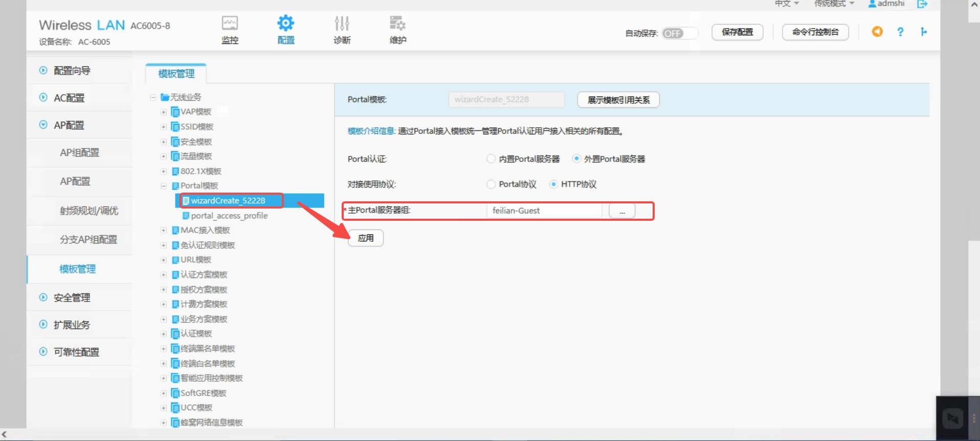Image resolution: width=980 pixels, height=441 pixels.
Task: Click the AC配置 circle arrow icon
Action: click(x=43, y=98)
